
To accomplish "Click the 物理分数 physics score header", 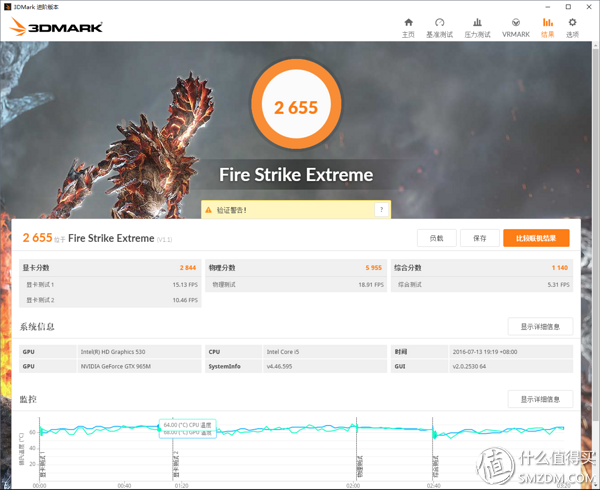I will pos(222,268).
